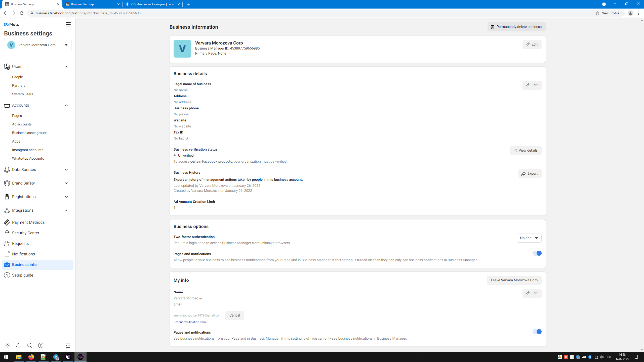Screen dimensions: 644x362
Task: Collapse the sidebar with the hamburger menu icon
Action: click(68, 24)
